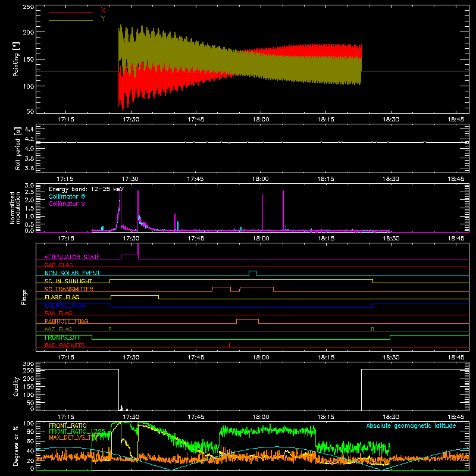Click 17:30 time label under Flags plot
The width and height of the screenshot is (476, 476).
tap(130, 358)
